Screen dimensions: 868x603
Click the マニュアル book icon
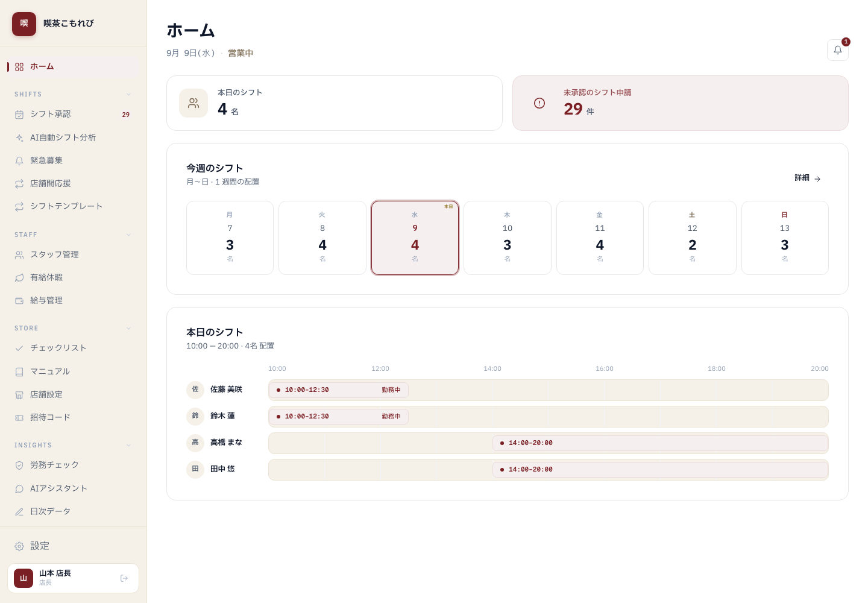pyautogui.click(x=19, y=372)
